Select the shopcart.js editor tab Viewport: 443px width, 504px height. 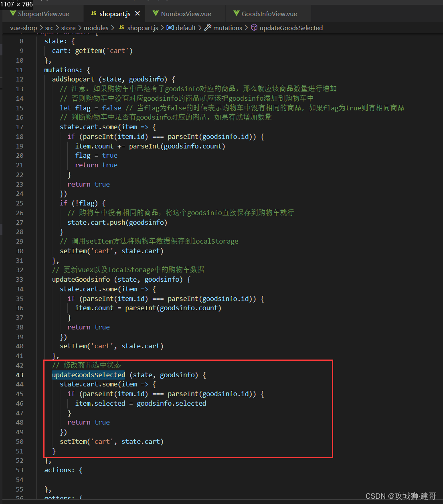[115, 14]
